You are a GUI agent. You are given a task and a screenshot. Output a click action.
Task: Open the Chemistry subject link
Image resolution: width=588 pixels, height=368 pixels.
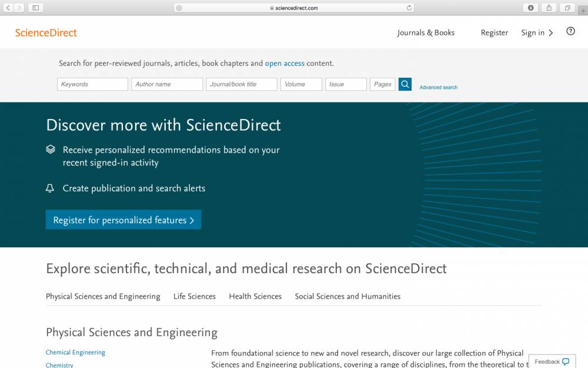(59, 364)
